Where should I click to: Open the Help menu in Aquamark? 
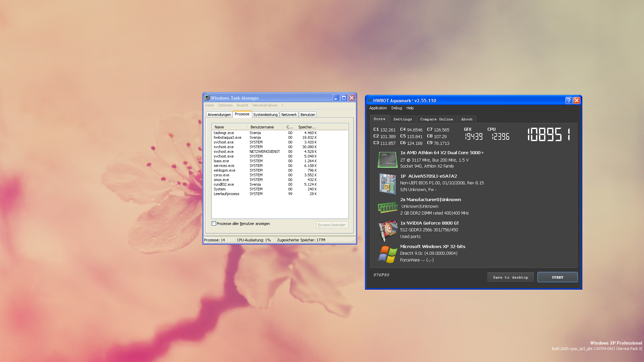[x=410, y=108]
